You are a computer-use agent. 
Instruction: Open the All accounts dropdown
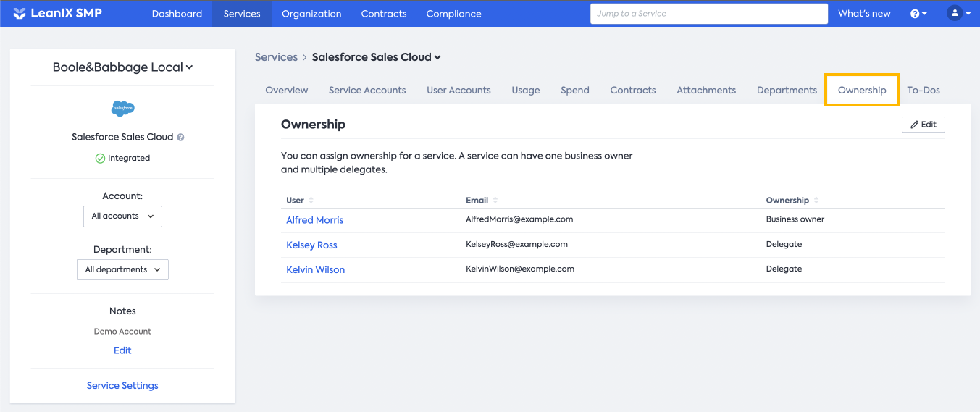(122, 216)
